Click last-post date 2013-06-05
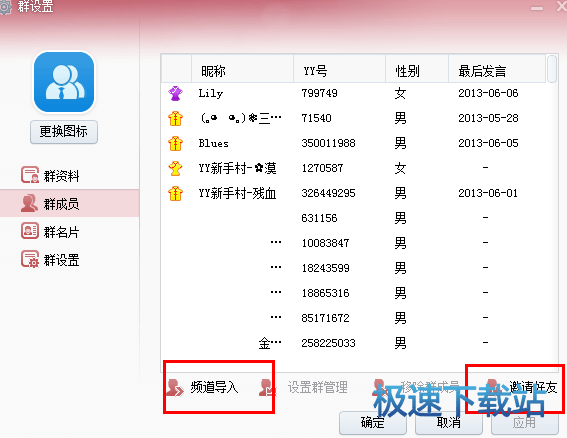The height and width of the screenshot is (438, 567). (x=488, y=143)
